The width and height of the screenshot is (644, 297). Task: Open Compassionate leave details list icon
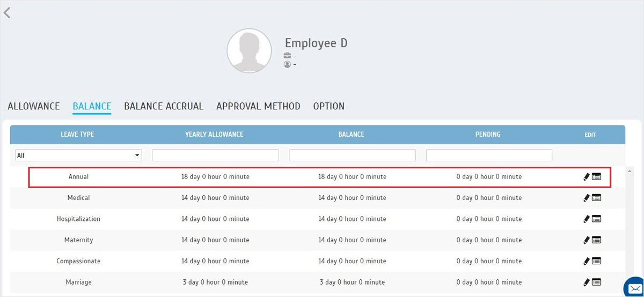click(x=596, y=261)
